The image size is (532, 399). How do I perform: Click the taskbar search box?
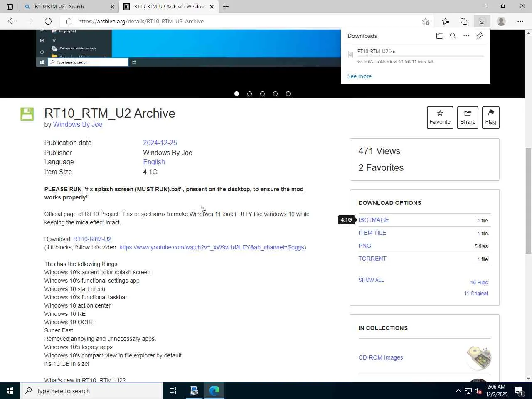91,391
